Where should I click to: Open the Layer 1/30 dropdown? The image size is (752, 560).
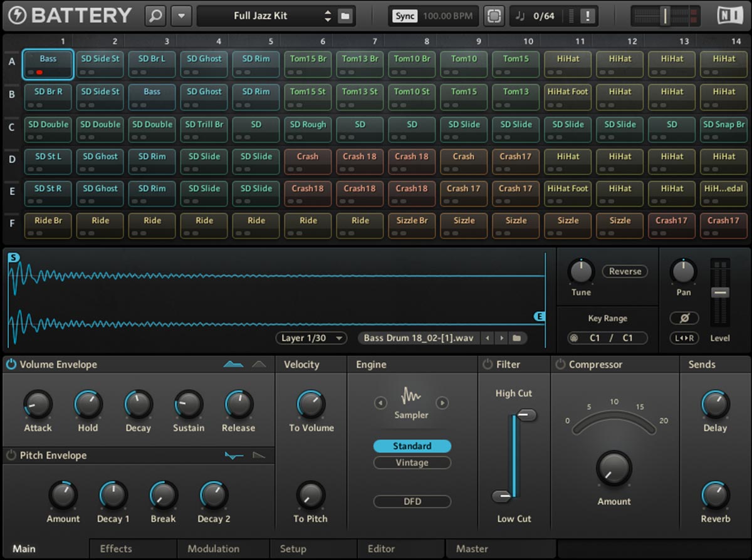coord(311,338)
